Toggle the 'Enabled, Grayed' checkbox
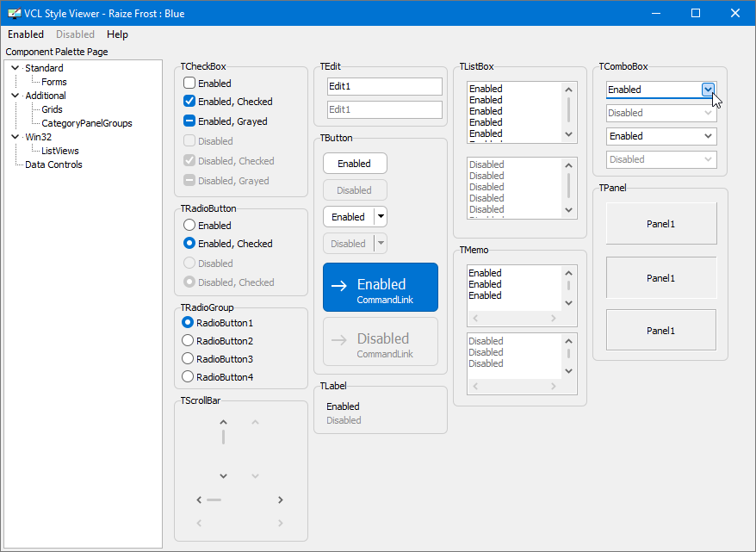Screen dimensions: 756x552 click(189, 121)
